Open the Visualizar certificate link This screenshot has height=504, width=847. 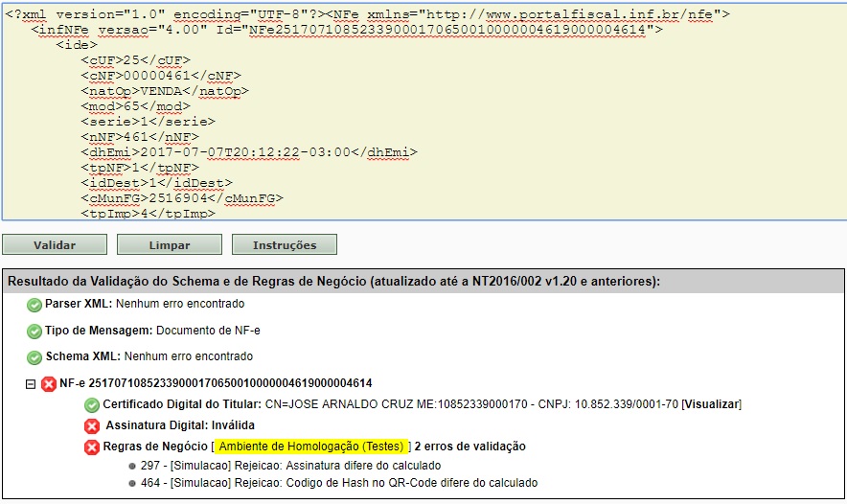(711, 404)
